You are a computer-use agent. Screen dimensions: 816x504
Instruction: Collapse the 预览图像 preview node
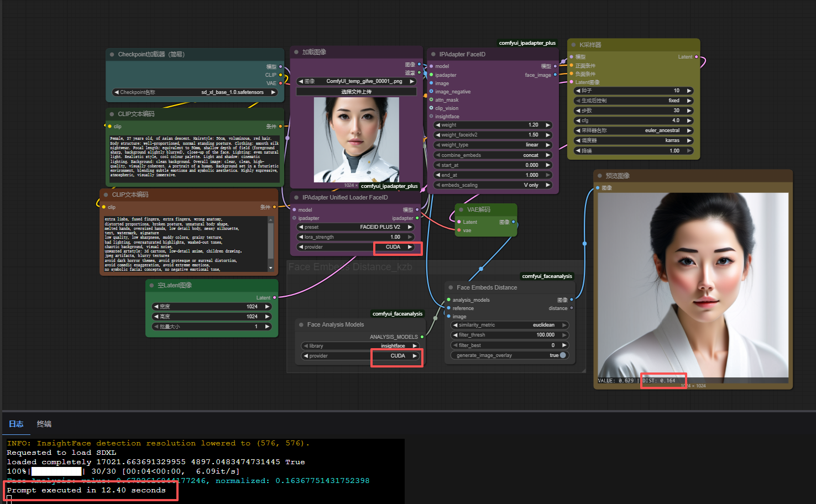click(601, 175)
